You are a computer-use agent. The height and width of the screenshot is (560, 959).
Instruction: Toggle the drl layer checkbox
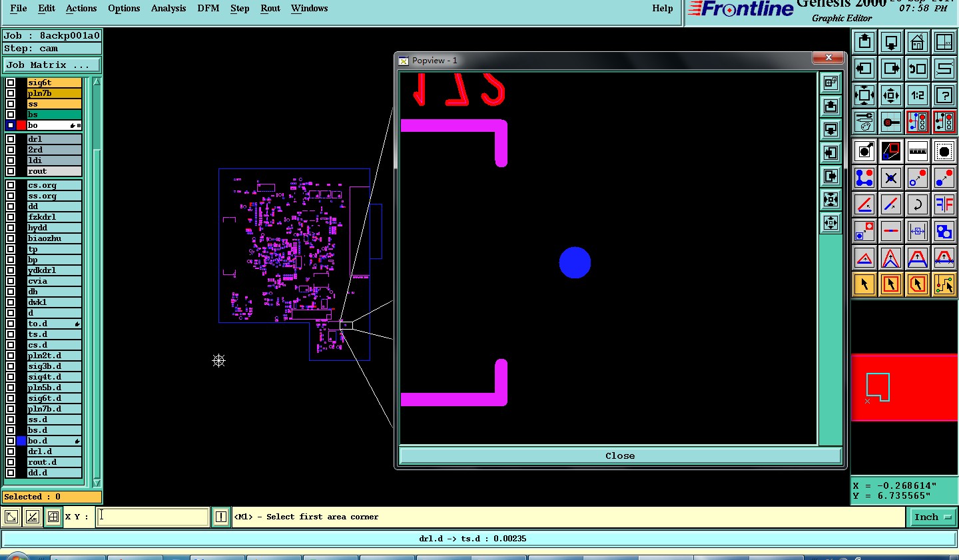[11, 140]
